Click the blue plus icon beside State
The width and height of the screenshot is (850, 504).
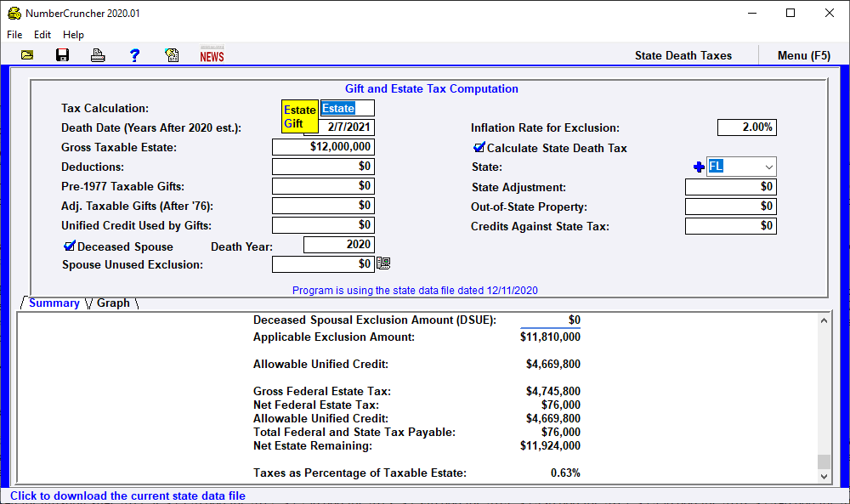699,167
